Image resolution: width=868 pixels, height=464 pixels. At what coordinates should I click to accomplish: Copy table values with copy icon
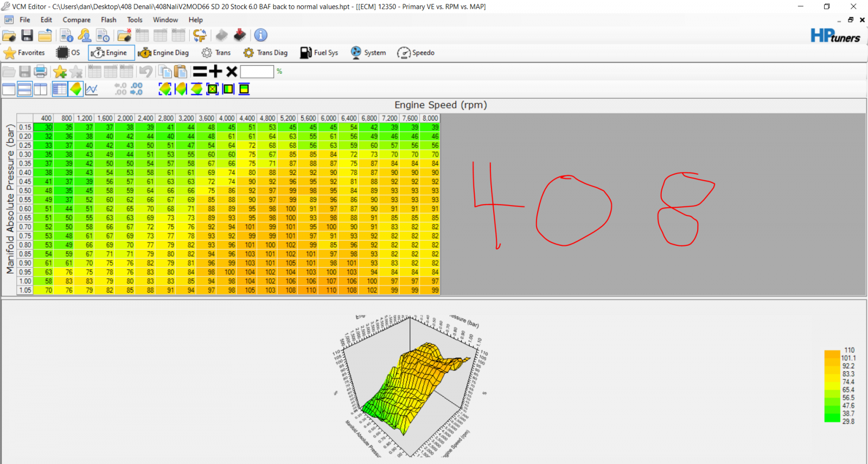pyautogui.click(x=165, y=71)
